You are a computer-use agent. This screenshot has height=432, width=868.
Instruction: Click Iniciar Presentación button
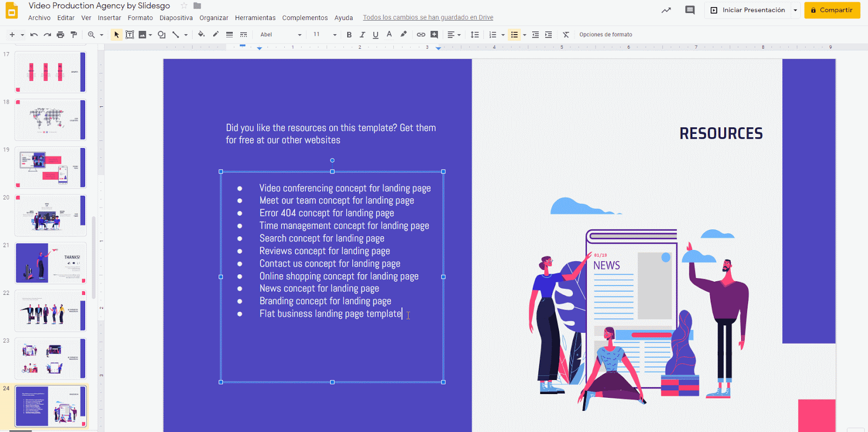pos(748,10)
